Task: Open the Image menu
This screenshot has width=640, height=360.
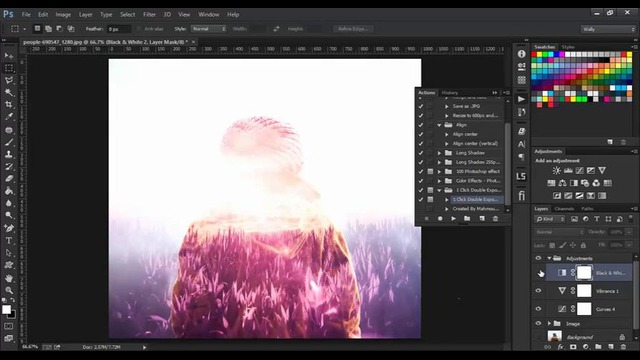Action: click(x=63, y=14)
